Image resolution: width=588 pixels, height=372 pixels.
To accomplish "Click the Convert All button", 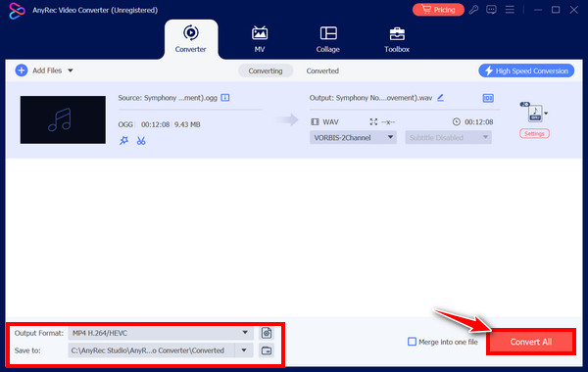I will point(531,342).
